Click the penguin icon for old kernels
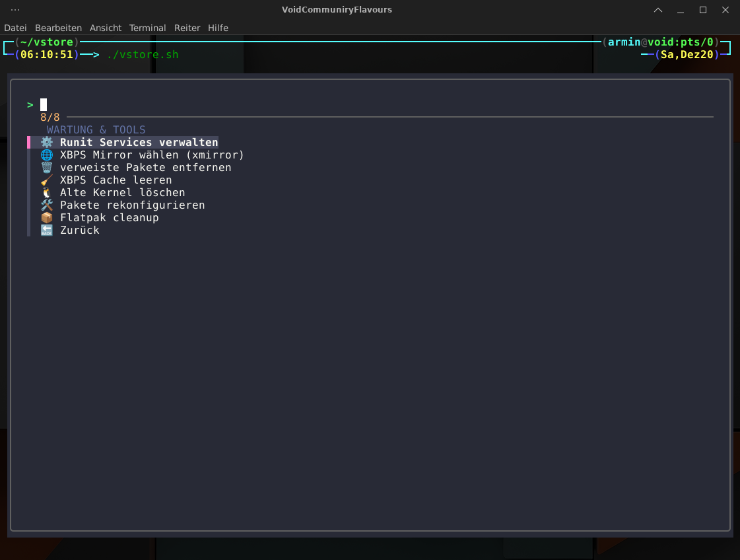 (x=46, y=193)
